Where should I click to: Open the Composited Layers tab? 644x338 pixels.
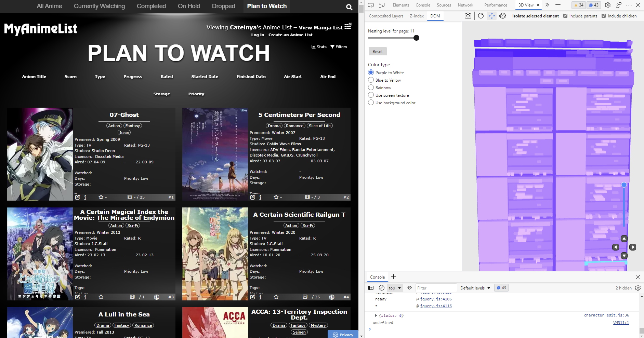pyautogui.click(x=386, y=16)
